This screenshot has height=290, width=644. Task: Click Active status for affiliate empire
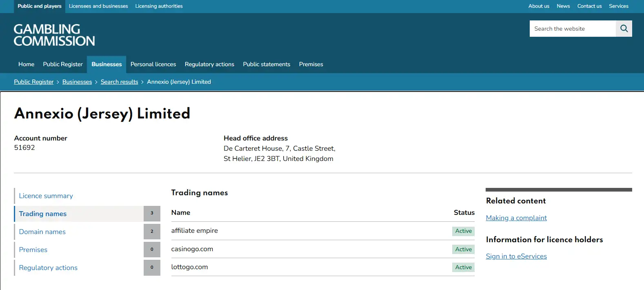(463, 231)
